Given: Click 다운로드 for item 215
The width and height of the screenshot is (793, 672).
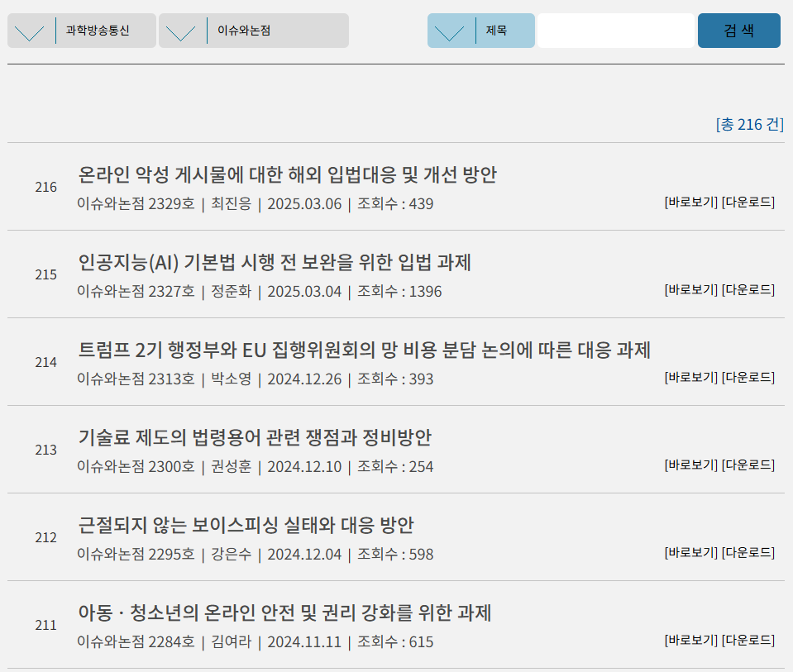Looking at the screenshot, I should pos(748,290).
